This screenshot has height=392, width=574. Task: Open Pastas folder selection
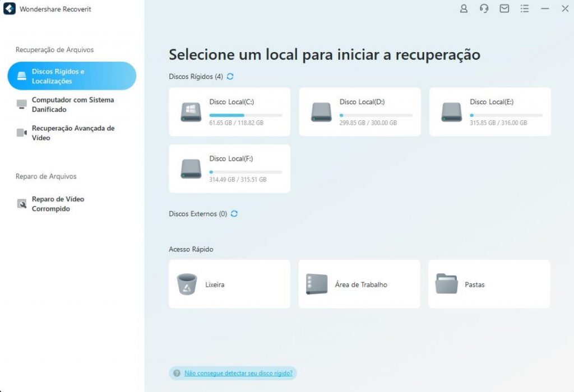click(x=489, y=284)
